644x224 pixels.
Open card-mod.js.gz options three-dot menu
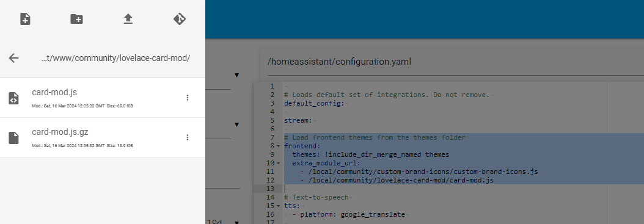(188, 137)
